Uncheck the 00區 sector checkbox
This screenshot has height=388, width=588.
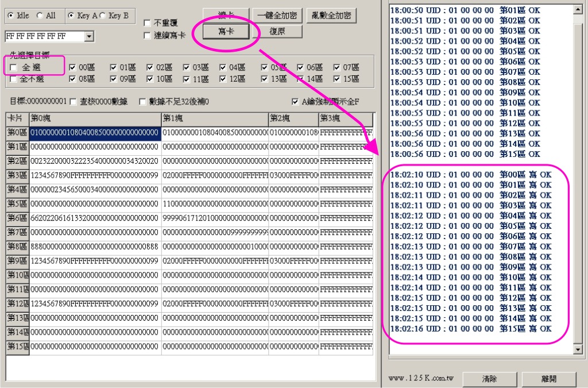click(x=73, y=67)
